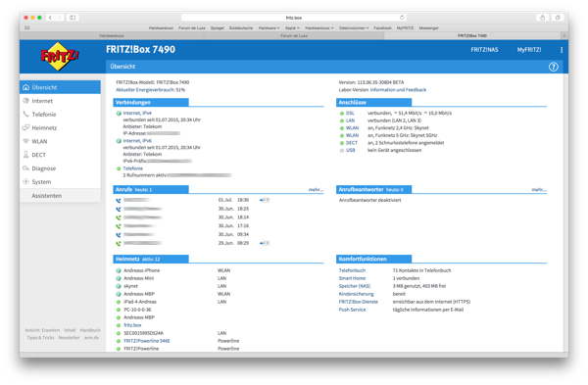Open the Speicher (NAS) link

(355, 286)
